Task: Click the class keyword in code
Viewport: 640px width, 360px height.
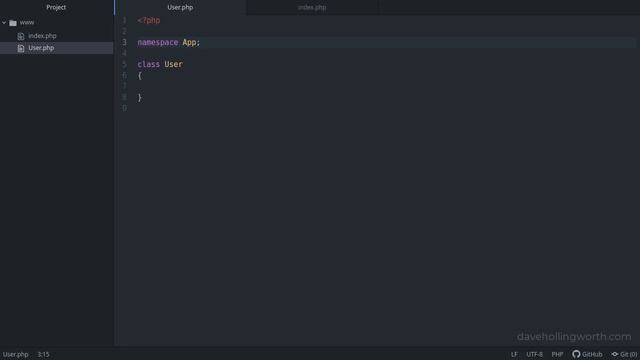Action: (x=149, y=64)
